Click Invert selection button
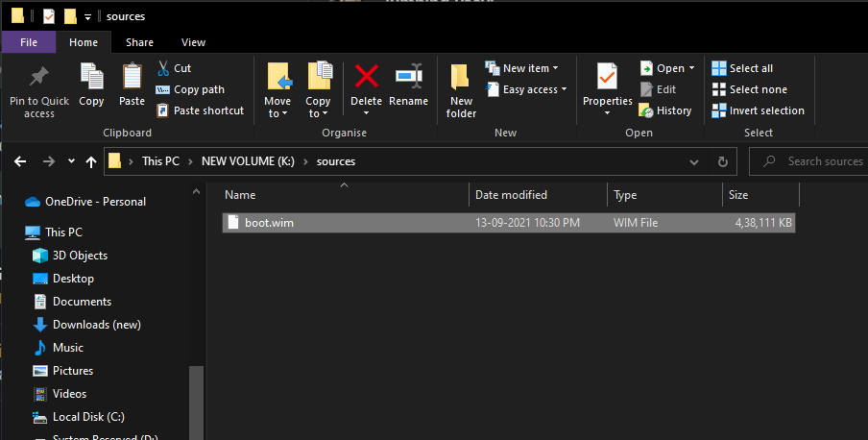This screenshot has width=868, height=440. [x=758, y=110]
